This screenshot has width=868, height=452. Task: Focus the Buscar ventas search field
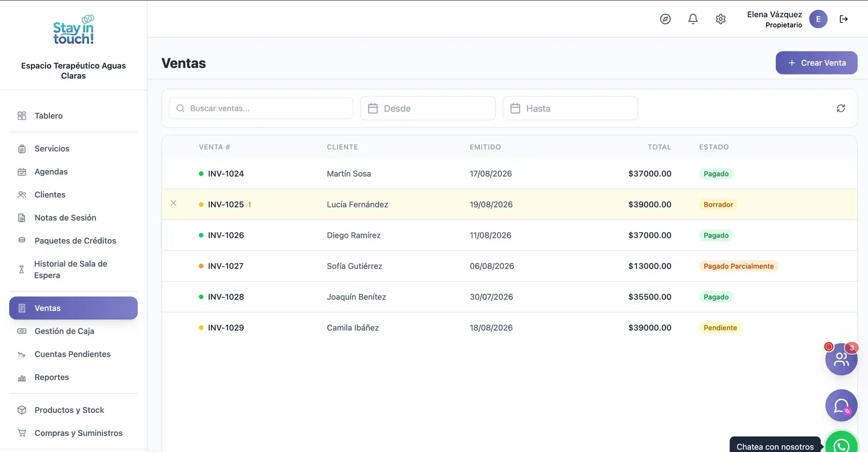pyautogui.click(x=261, y=108)
